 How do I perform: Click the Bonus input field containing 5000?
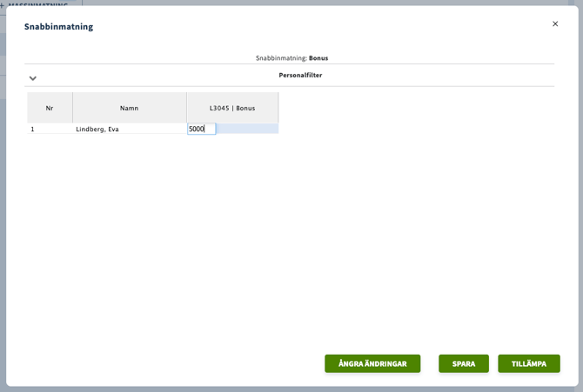click(201, 129)
